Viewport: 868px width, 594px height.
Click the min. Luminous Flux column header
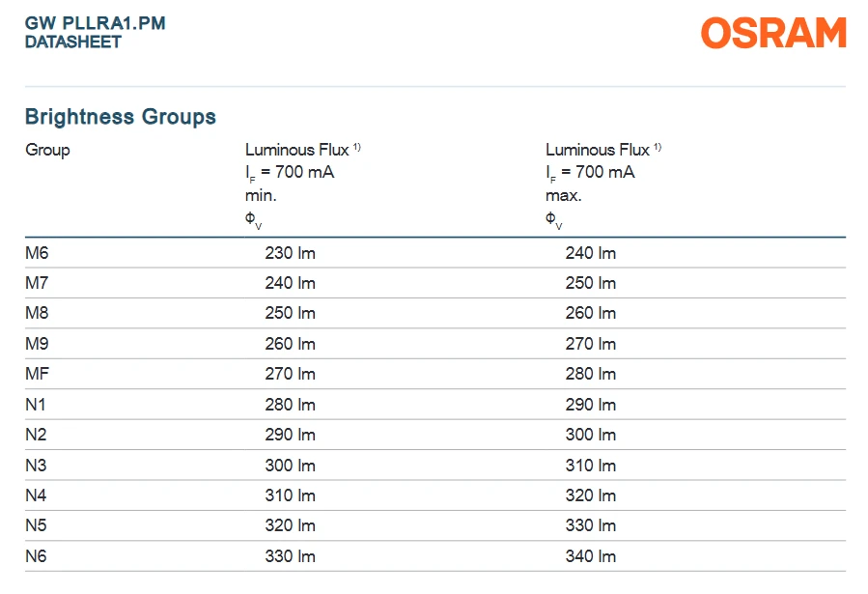point(303,186)
